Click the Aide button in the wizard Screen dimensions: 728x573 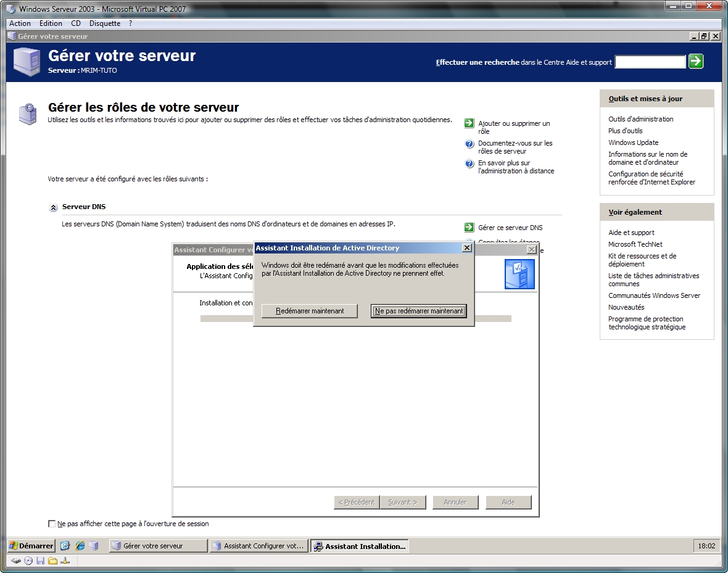point(508,503)
